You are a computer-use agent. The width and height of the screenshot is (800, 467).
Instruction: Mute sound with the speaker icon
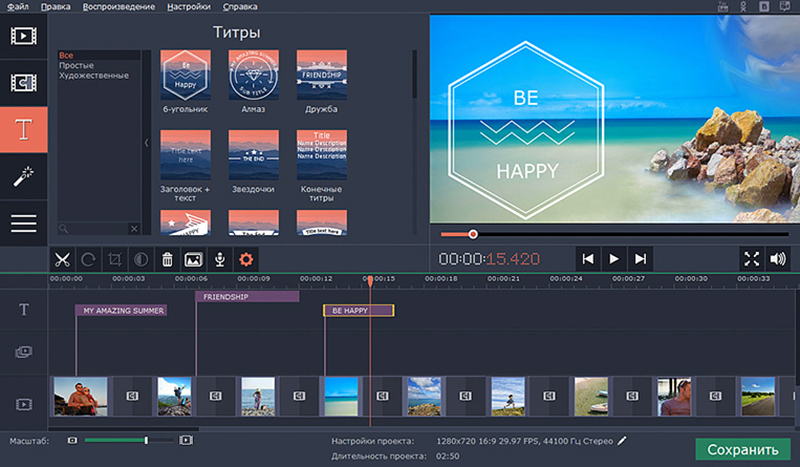pos(778,259)
